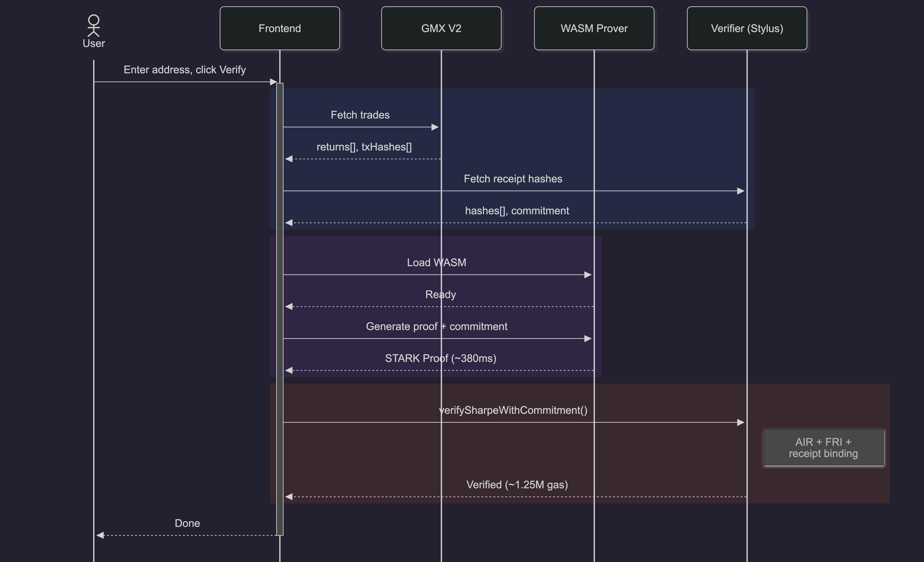Click the 'Ready' reply label
The image size is (924, 562).
click(x=440, y=295)
